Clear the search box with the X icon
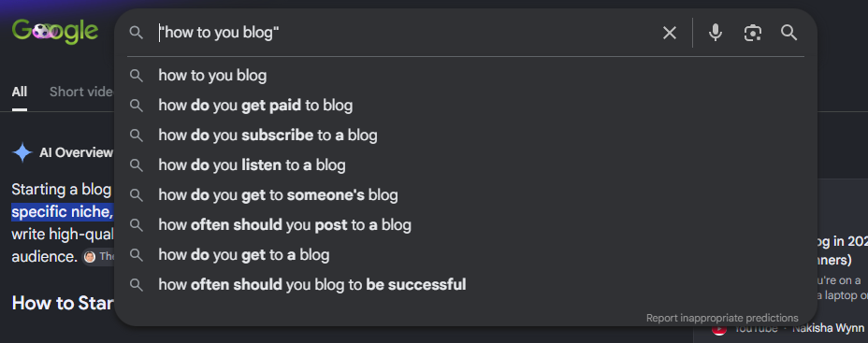Screen dimensions: 868x343 pyautogui.click(x=670, y=34)
